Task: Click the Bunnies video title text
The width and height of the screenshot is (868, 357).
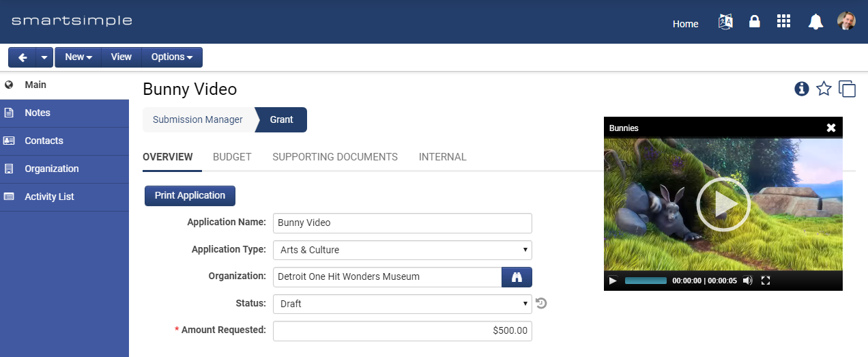Action: (624, 128)
